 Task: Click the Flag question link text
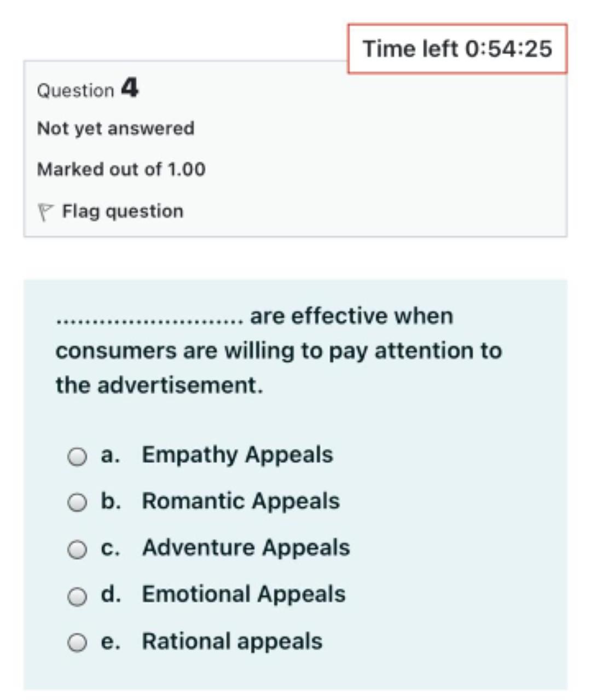(x=123, y=211)
